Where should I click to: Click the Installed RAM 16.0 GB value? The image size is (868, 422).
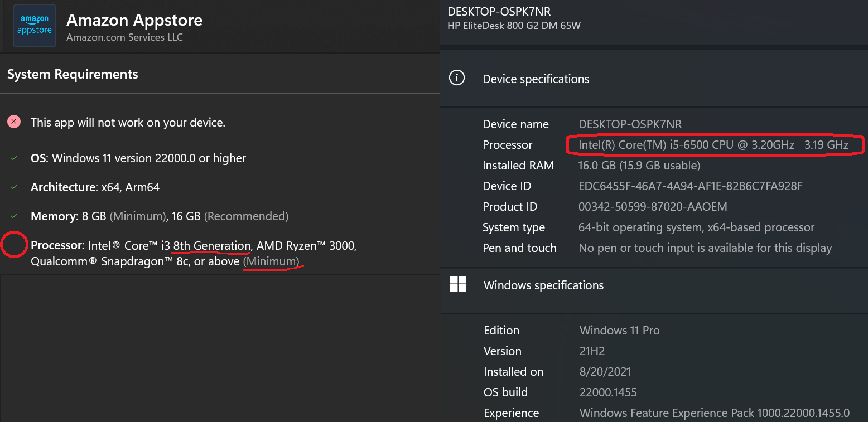[x=639, y=166]
